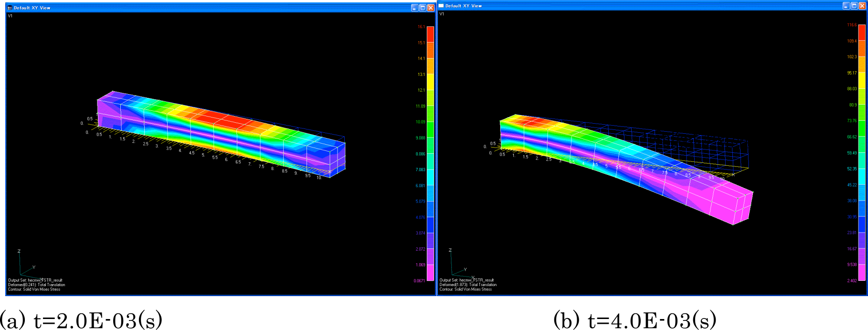This screenshot has width=868, height=330.
Task: Minimize the t=2.0E-03 Default XY View window
Action: (x=414, y=8)
